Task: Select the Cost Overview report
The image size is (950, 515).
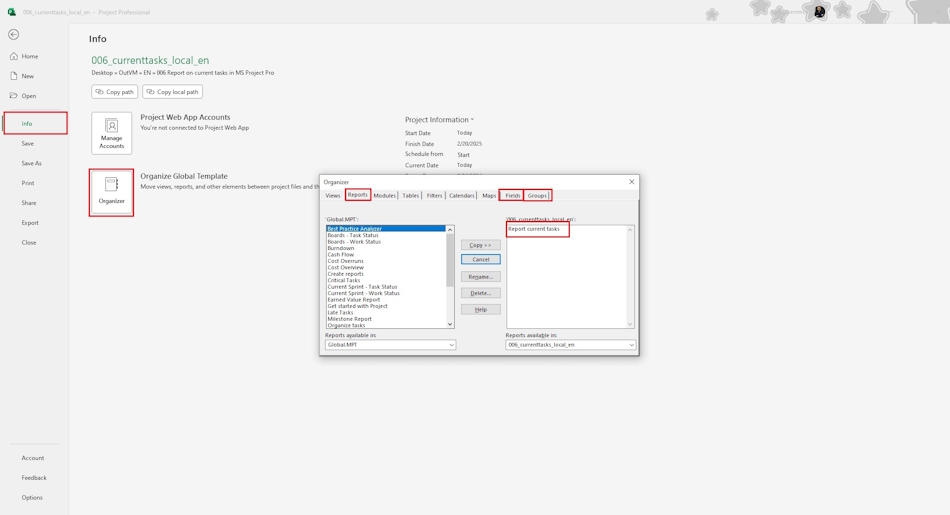Action: pos(346,267)
